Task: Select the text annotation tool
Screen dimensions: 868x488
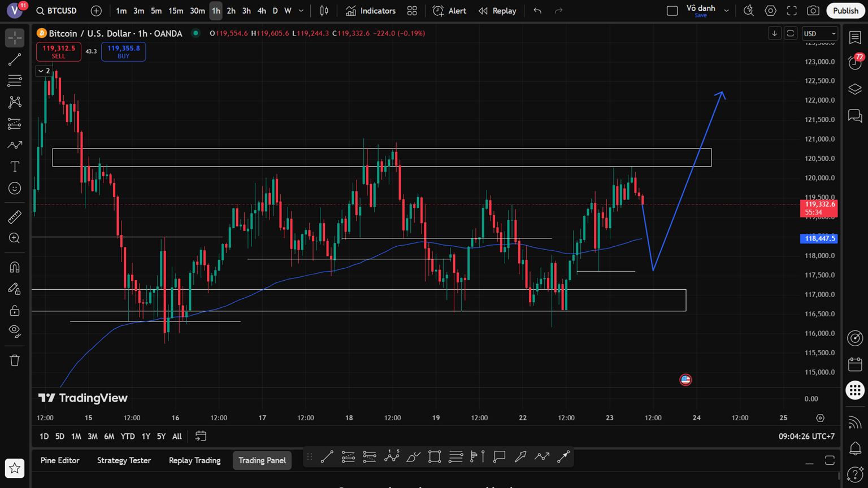Action: pyautogui.click(x=15, y=167)
